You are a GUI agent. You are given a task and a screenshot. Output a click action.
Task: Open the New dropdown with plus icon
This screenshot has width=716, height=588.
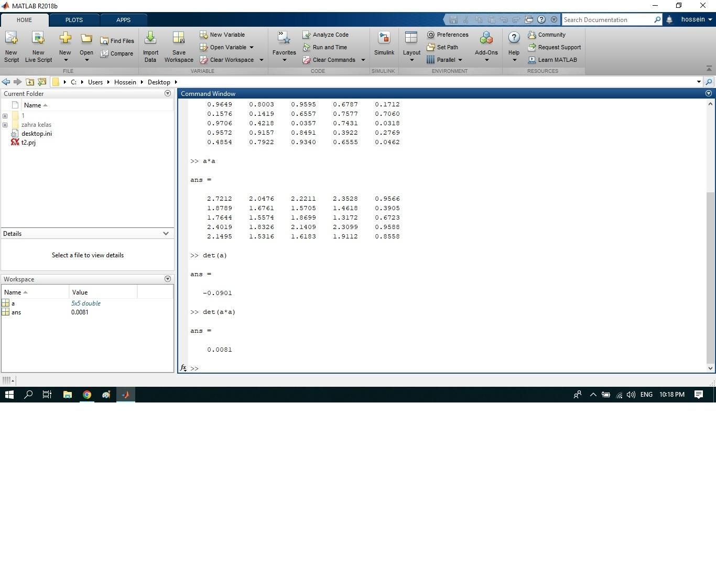[65, 46]
